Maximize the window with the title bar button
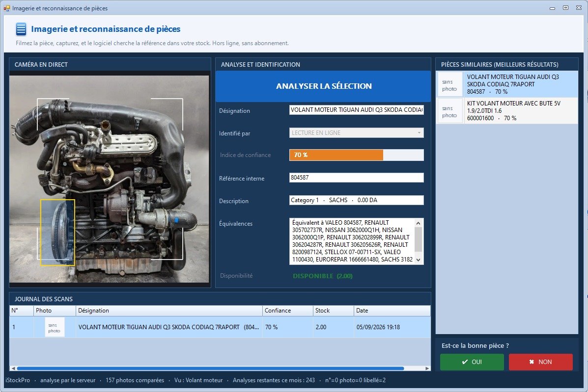Screen dimensions: 588x392 pos(565,8)
